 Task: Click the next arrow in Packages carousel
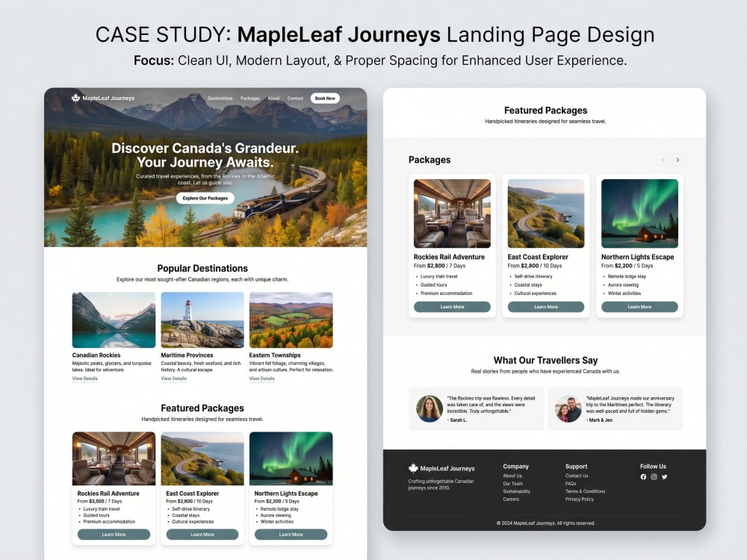678,160
